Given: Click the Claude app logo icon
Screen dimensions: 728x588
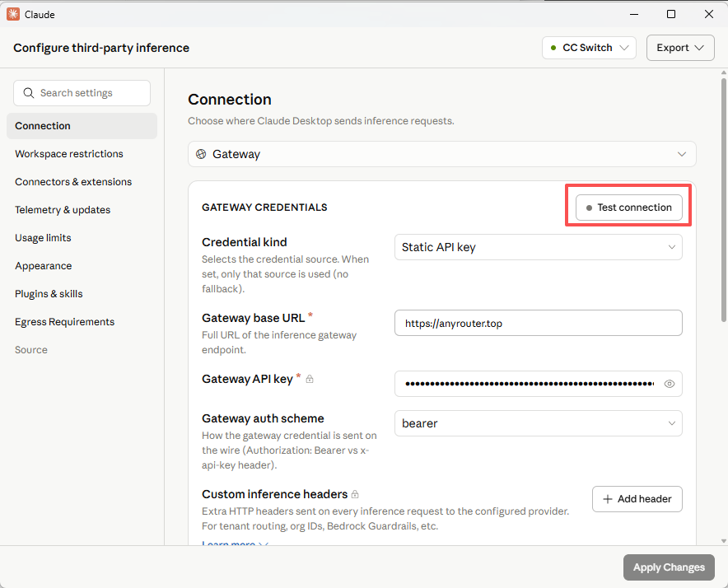Looking at the screenshot, I should pos(13,14).
